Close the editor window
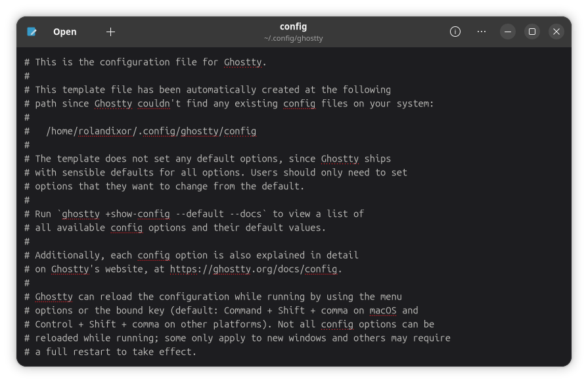The height and width of the screenshot is (383, 588). click(556, 32)
